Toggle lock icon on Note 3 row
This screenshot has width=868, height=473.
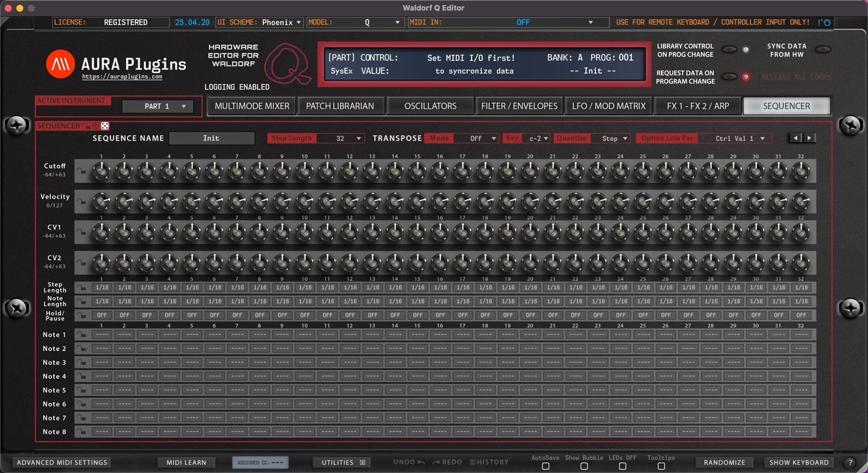point(82,362)
